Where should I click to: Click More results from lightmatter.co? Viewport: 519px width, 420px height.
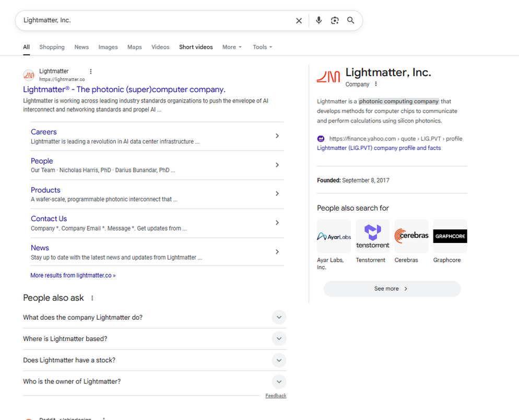(73, 275)
